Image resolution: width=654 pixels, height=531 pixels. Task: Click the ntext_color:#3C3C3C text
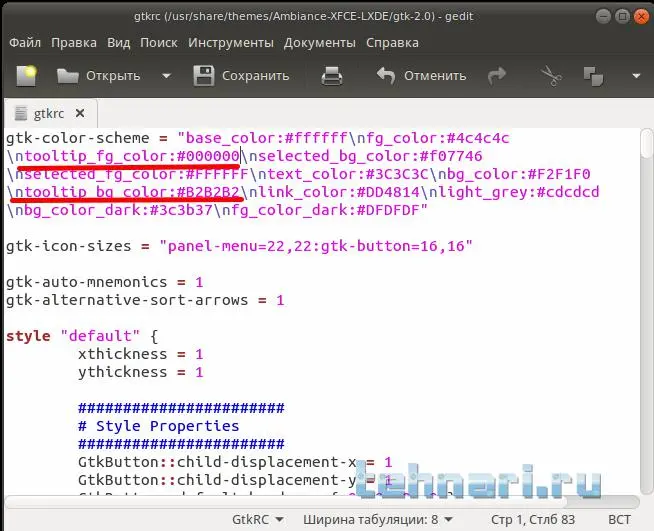(343, 174)
